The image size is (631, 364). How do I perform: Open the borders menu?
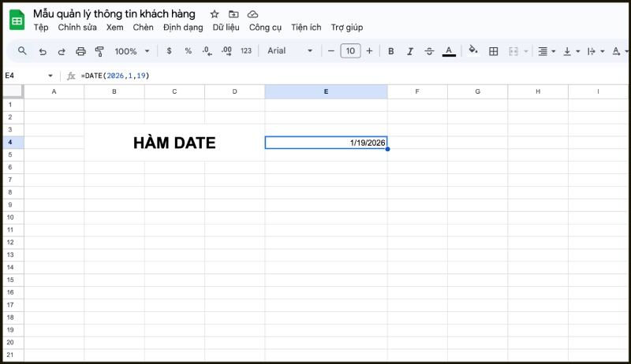click(x=494, y=51)
